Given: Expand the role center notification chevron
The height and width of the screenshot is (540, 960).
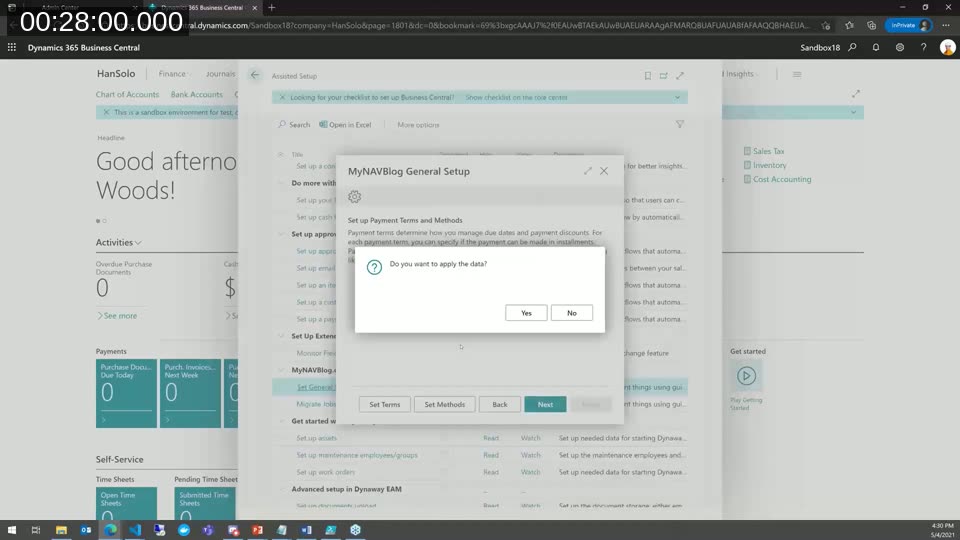Looking at the screenshot, I should point(853,112).
